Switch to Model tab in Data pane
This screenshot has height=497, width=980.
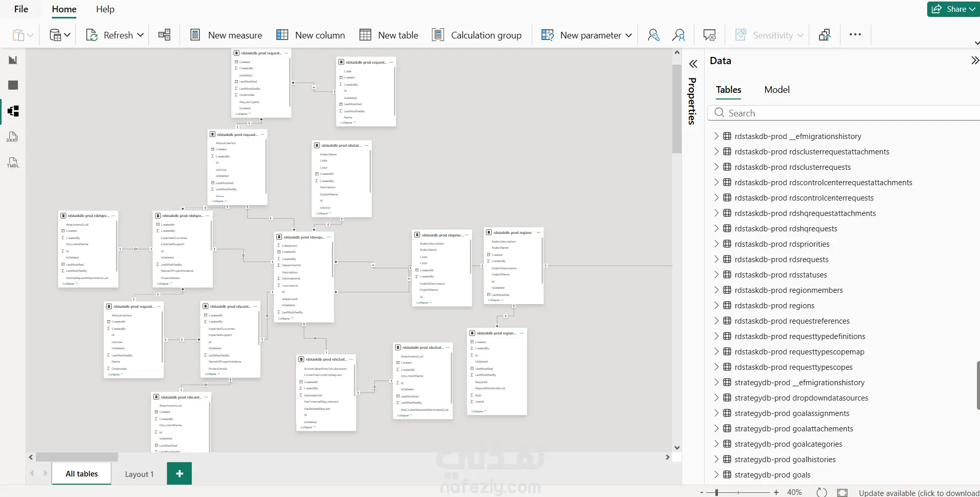coord(777,90)
